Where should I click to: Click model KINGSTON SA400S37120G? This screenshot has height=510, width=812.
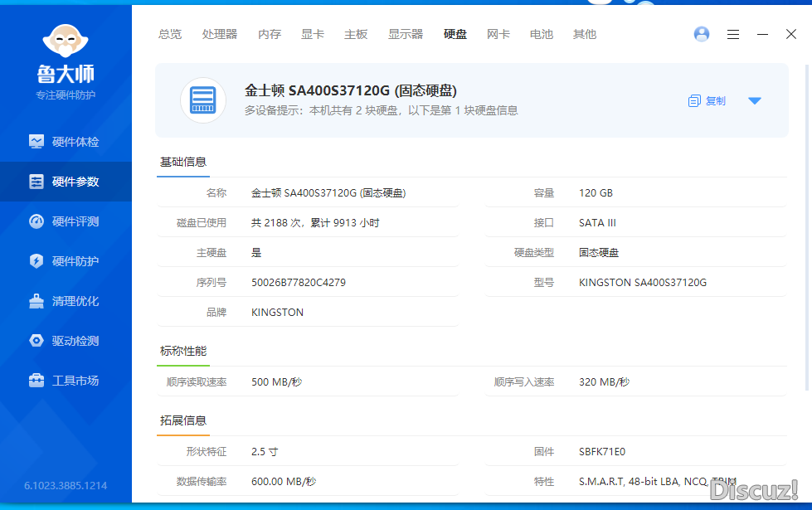(x=643, y=283)
